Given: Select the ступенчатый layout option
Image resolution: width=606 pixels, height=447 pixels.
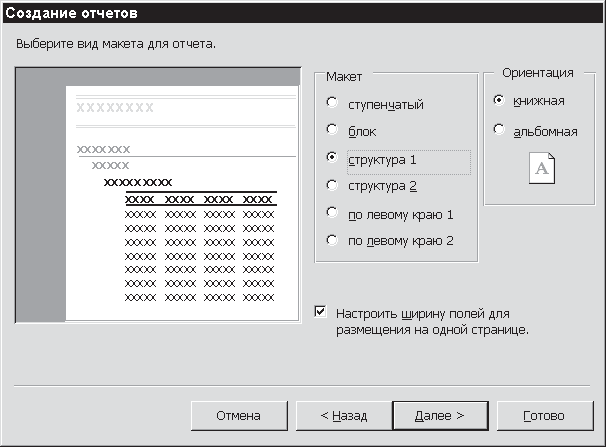Looking at the screenshot, I should [x=332, y=103].
